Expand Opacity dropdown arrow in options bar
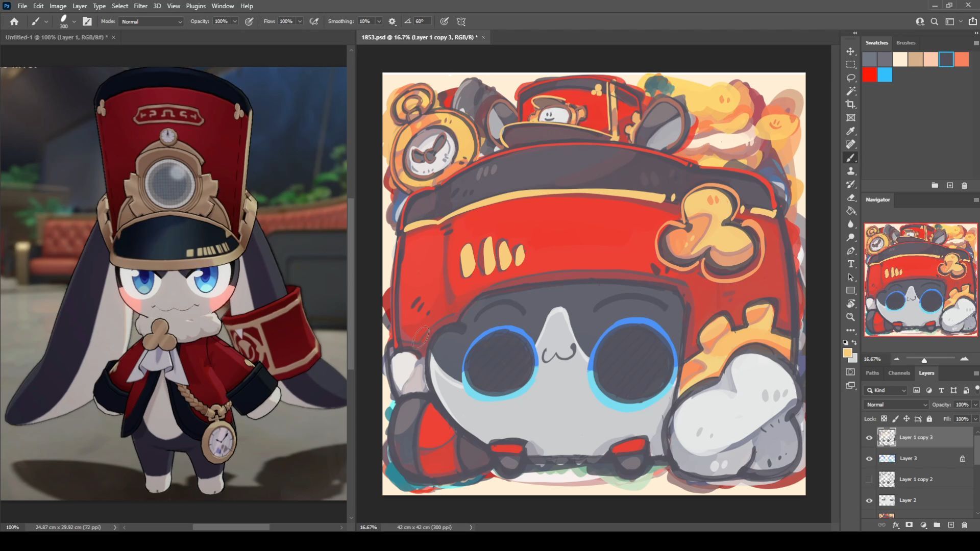This screenshot has height=551, width=980. [235, 21]
